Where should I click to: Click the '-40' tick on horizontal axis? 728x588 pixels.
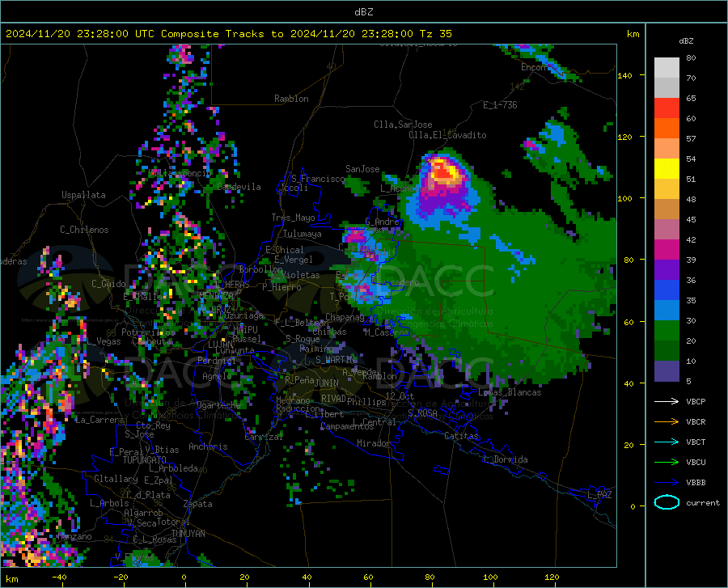coord(59,577)
